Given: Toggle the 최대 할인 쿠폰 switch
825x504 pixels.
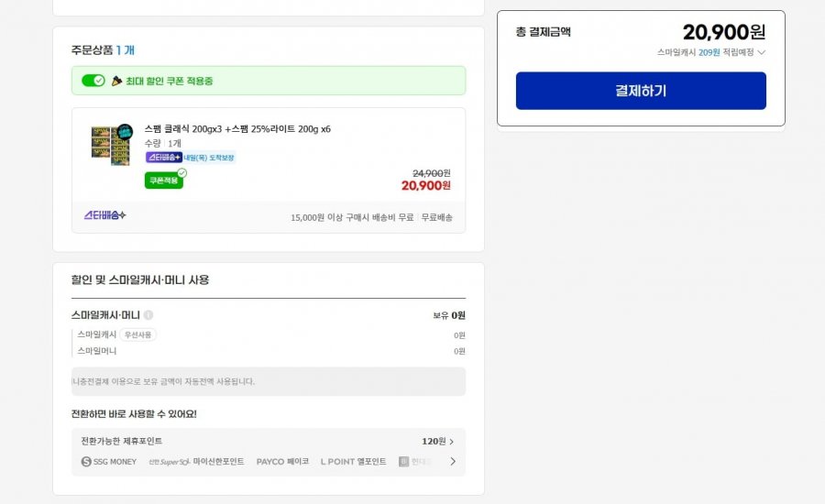Looking at the screenshot, I should coord(93,81).
